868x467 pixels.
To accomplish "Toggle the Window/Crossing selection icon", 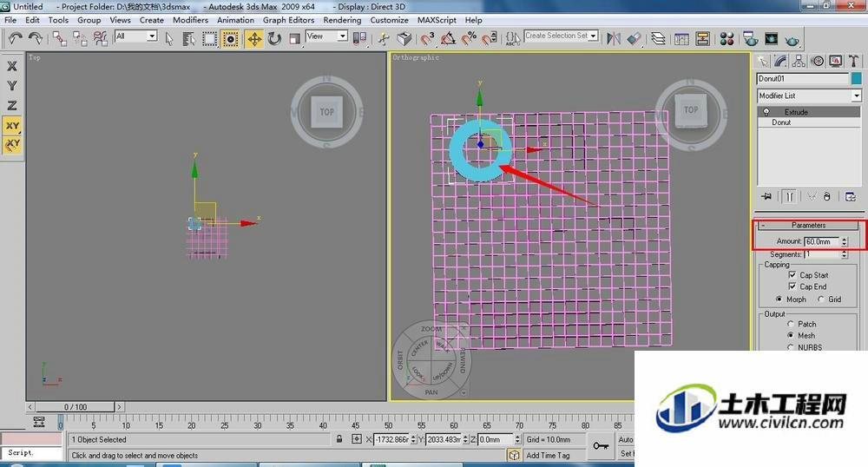I will [x=230, y=38].
